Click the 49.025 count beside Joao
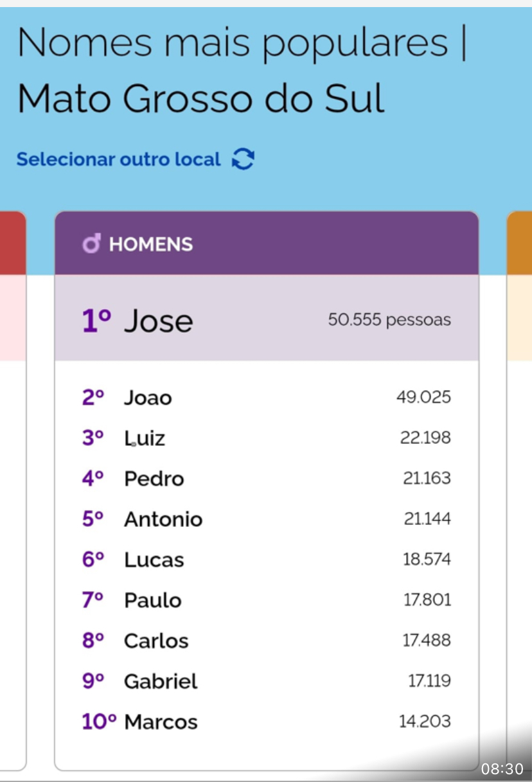This screenshot has width=532, height=782. [424, 397]
